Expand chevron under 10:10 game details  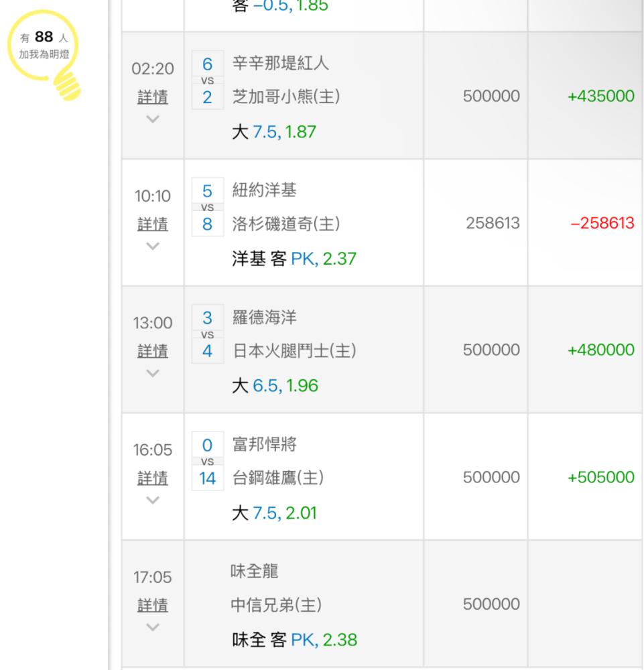pos(153,246)
